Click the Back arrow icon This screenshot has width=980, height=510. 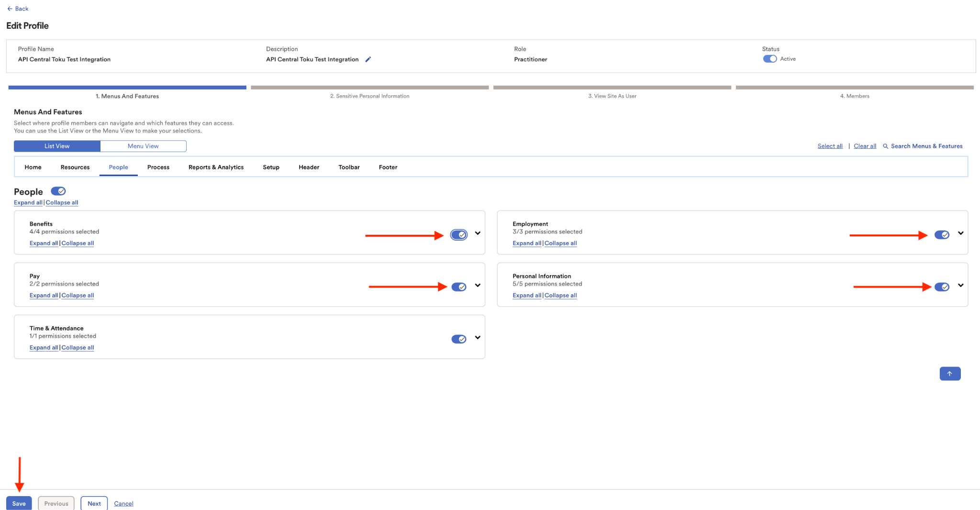click(x=10, y=9)
